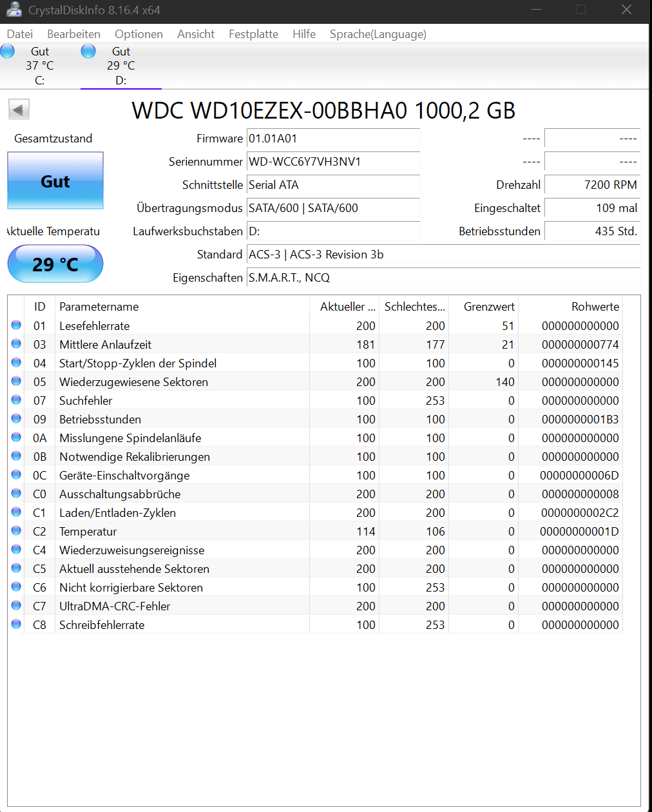This screenshot has width=652, height=812.
Task: Click status dot for Nicht korrigierbare Sektoren
Action: [16, 587]
